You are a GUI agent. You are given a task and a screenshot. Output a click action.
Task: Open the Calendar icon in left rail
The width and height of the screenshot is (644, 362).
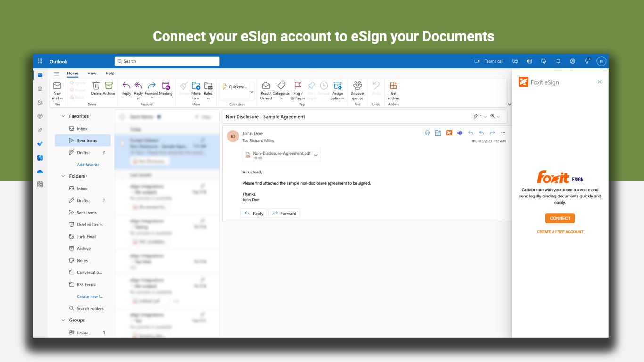[x=40, y=89]
